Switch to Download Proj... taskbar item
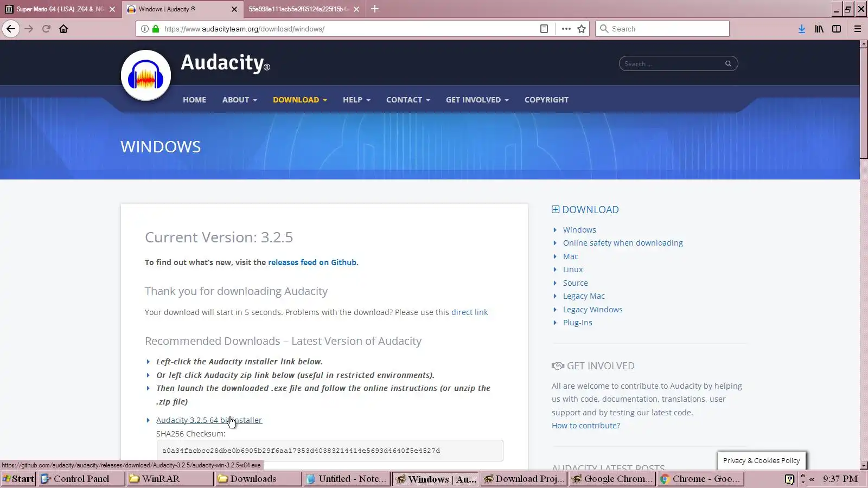Viewport: 868px width, 488px height. coord(524,479)
